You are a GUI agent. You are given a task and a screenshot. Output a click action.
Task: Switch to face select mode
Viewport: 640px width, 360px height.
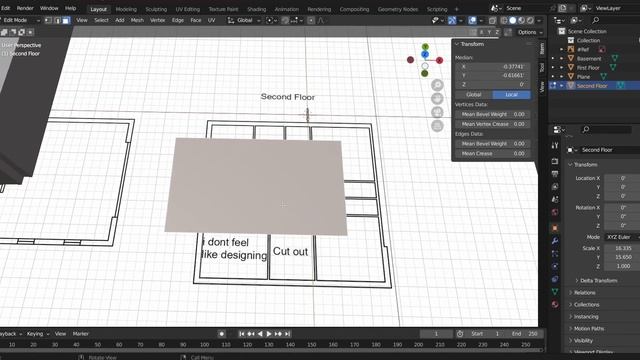pos(66,20)
